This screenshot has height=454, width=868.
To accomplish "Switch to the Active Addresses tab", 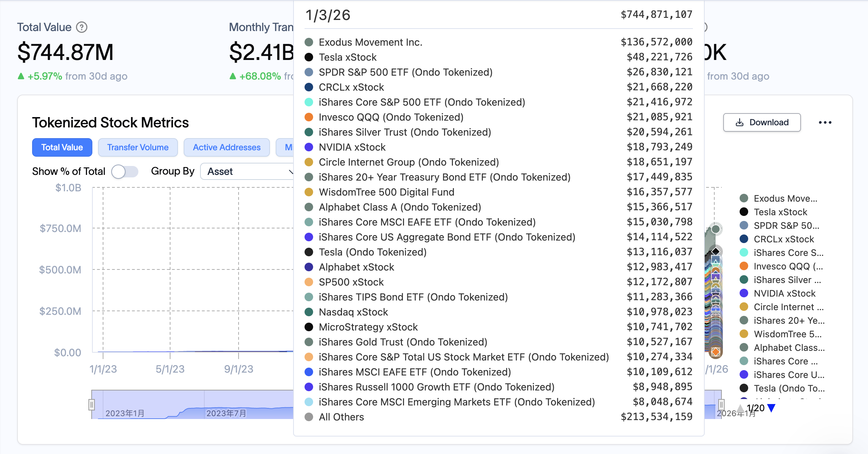I will pyautogui.click(x=226, y=147).
